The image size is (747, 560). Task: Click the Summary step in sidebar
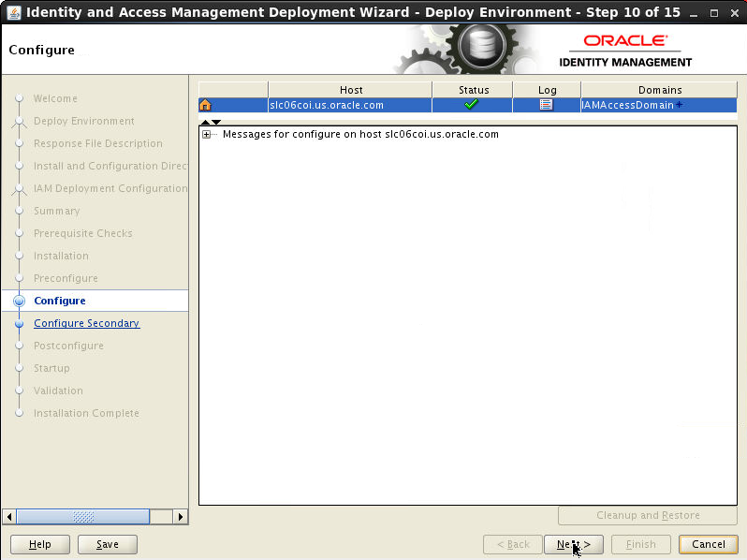click(57, 211)
